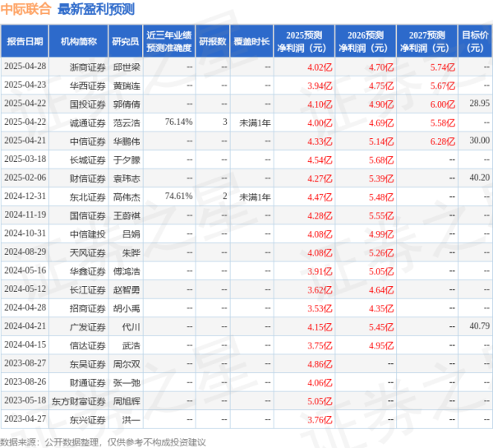The width and height of the screenshot is (493, 448).
Task: Click the 近三年业绩预测准确度 column header
Action: pyautogui.click(x=168, y=41)
